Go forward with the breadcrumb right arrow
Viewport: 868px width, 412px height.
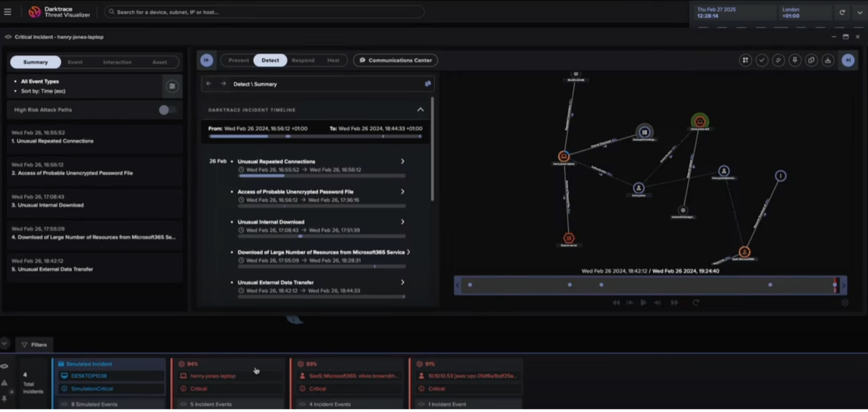point(223,84)
